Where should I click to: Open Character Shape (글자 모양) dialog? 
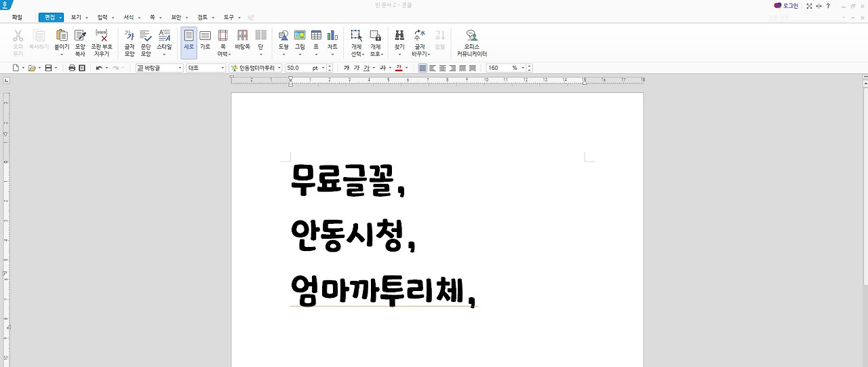click(x=130, y=43)
